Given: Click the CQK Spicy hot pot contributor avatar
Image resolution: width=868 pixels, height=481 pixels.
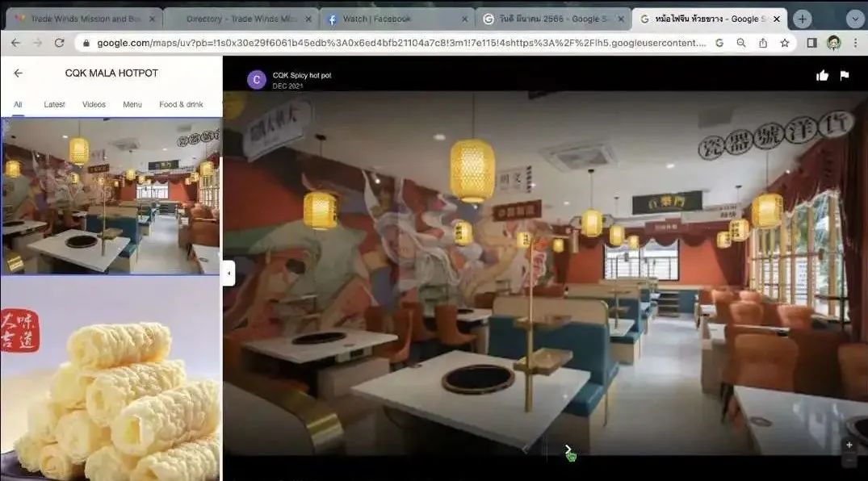Looking at the screenshot, I should pos(256,80).
